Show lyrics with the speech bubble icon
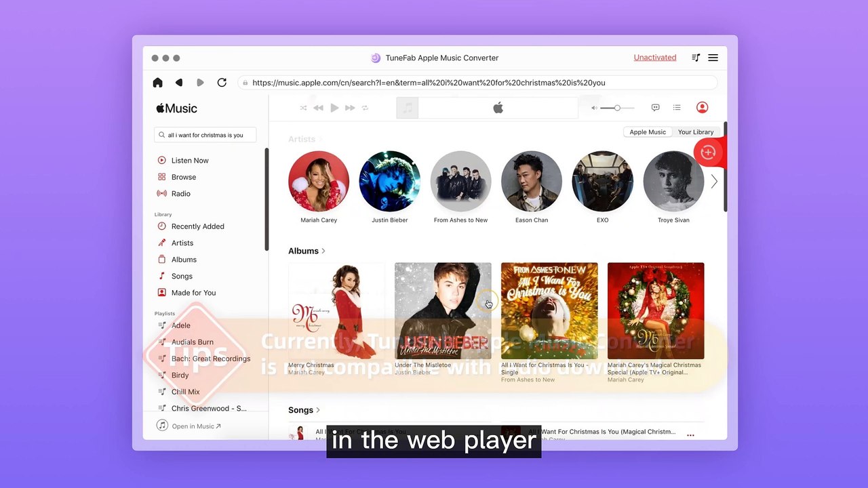Viewport: 868px width, 488px height. click(x=655, y=108)
